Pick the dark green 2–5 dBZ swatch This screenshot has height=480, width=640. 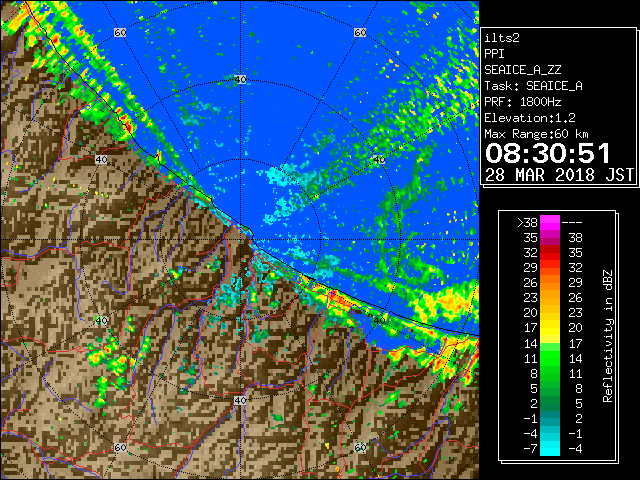click(x=550, y=403)
